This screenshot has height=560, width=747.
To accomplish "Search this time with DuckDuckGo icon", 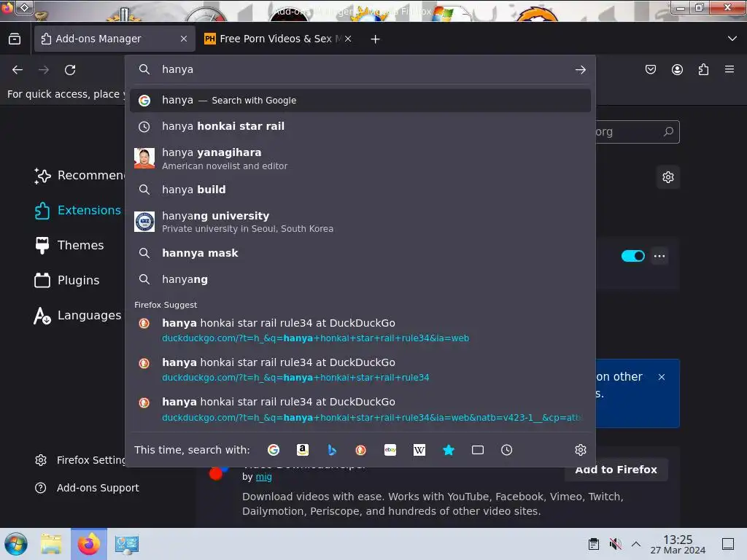I will [x=360, y=450].
